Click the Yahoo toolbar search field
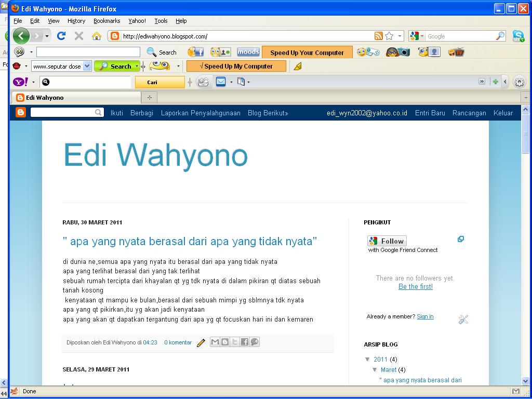The width and height of the screenshot is (532, 399). coord(85,82)
